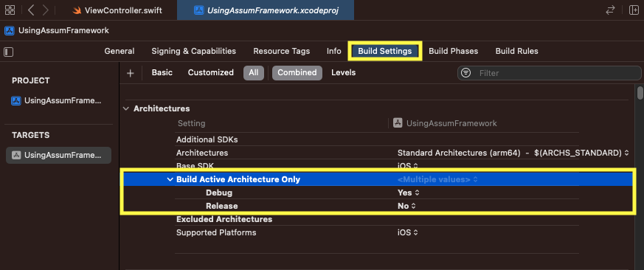This screenshot has width=644, height=270.
Task: Open Signing & Capabilities tab
Action: (x=193, y=52)
